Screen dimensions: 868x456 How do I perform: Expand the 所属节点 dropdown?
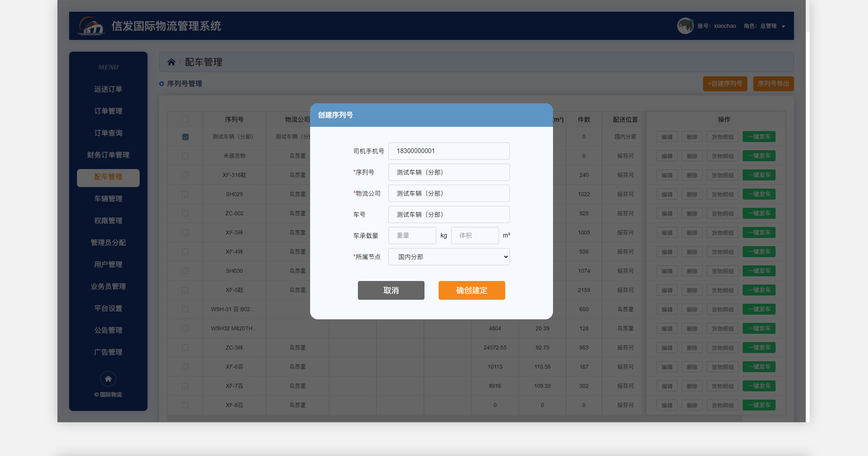pyautogui.click(x=448, y=257)
